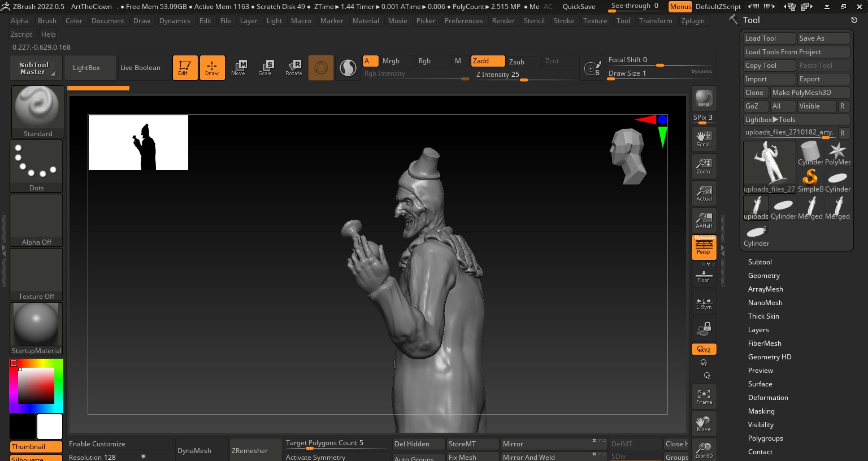Click the AAHalf view icon
This screenshot has width=868, height=461.
pyautogui.click(x=704, y=220)
